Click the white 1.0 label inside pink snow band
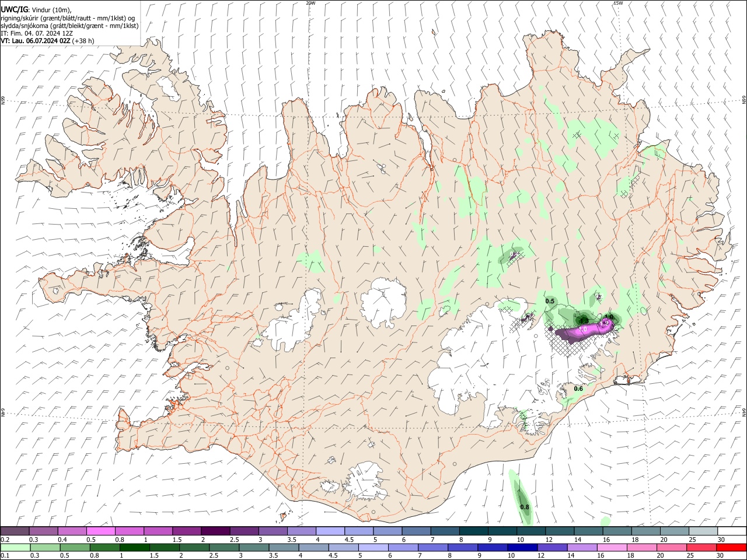The width and height of the screenshot is (747, 560). [x=582, y=330]
